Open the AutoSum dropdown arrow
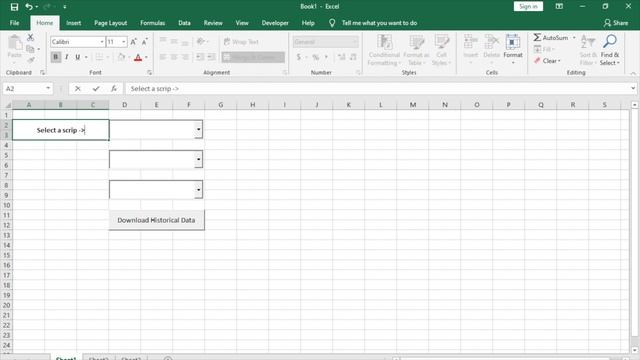The width and height of the screenshot is (640, 360). click(x=574, y=38)
